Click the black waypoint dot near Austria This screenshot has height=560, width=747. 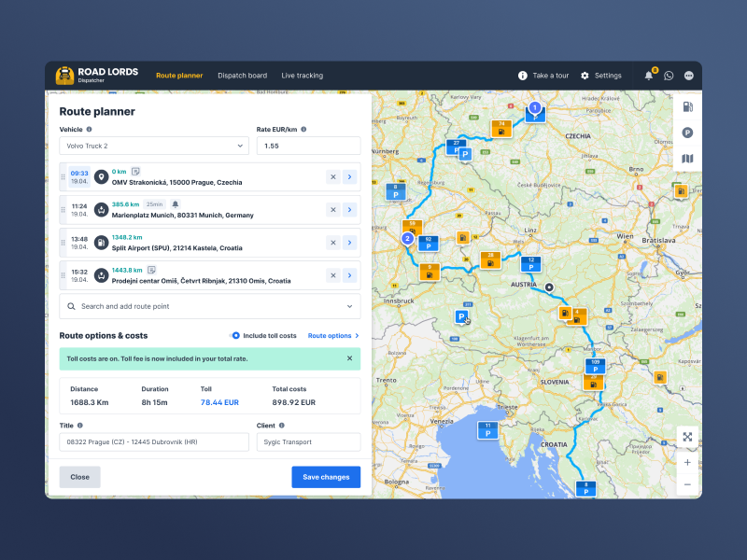click(x=549, y=287)
